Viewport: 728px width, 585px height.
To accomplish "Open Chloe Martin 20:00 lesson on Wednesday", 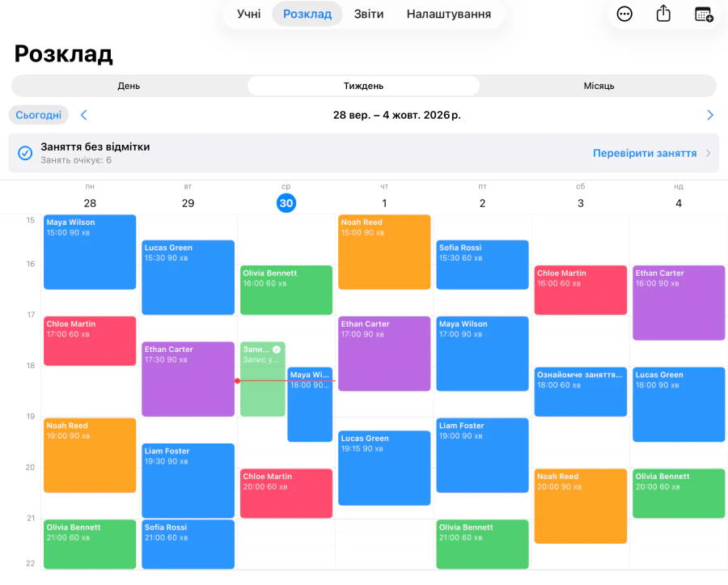I will click(x=286, y=494).
